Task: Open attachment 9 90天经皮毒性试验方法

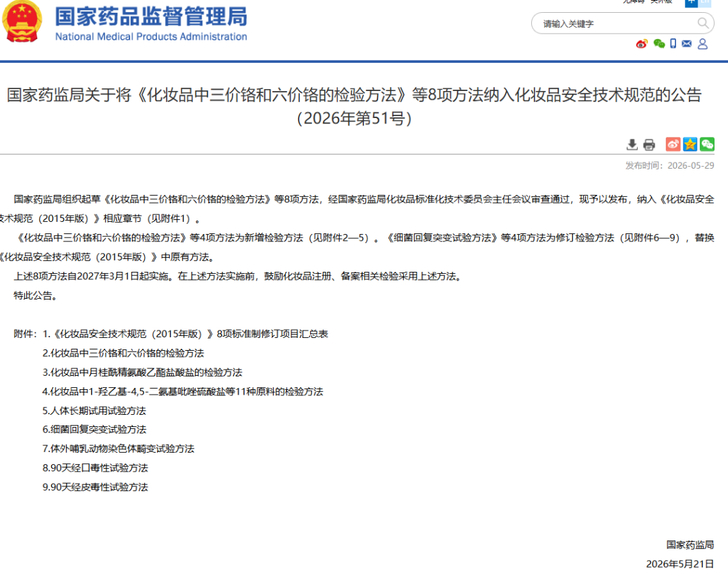Action: [x=95, y=487]
